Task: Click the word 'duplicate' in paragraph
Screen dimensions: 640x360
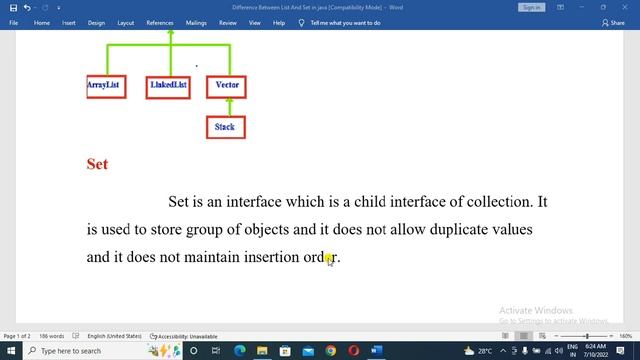Action: pos(459,229)
